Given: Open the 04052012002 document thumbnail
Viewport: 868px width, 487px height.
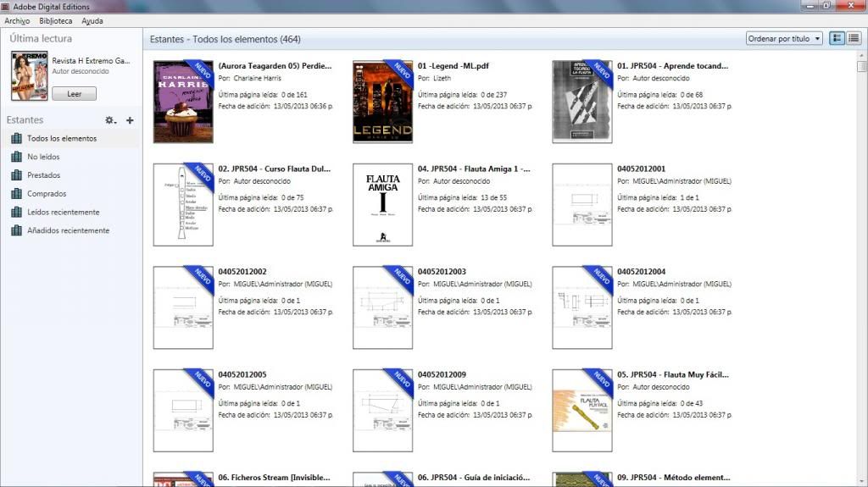Looking at the screenshot, I should (183, 307).
